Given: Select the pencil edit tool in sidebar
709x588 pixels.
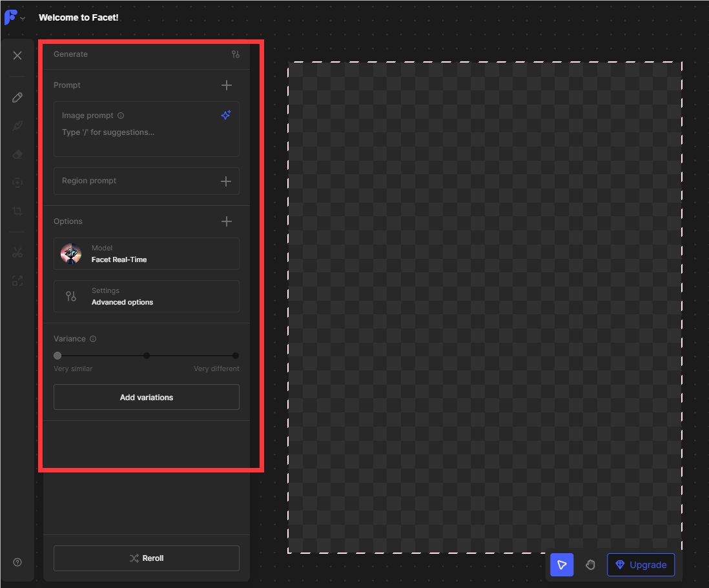Looking at the screenshot, I should click(17, 97).
